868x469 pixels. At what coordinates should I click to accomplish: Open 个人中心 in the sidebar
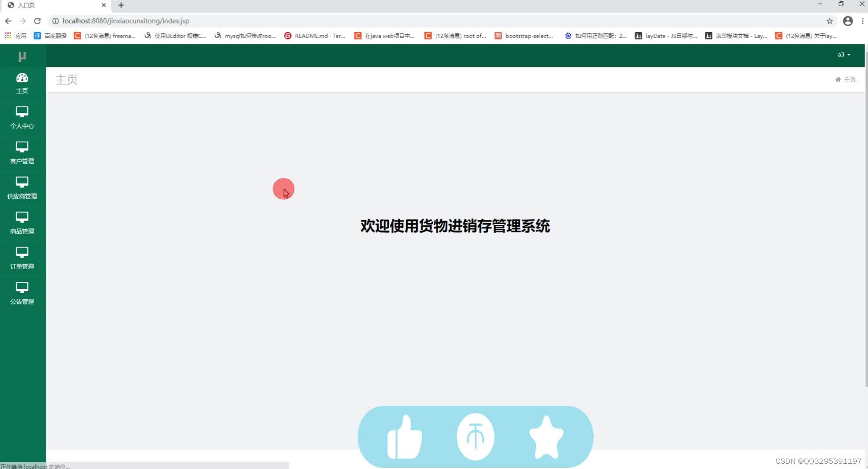pos(22,118)
